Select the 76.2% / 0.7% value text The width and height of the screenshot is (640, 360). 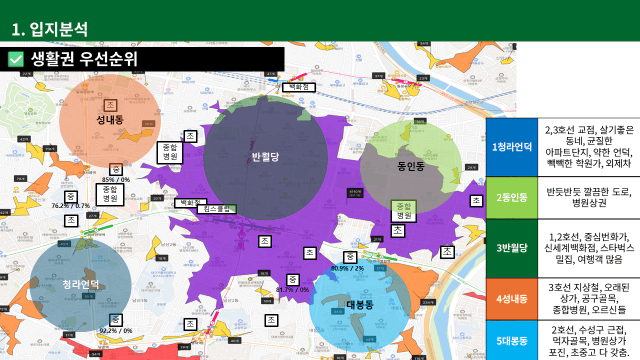[x=71, y=206]
